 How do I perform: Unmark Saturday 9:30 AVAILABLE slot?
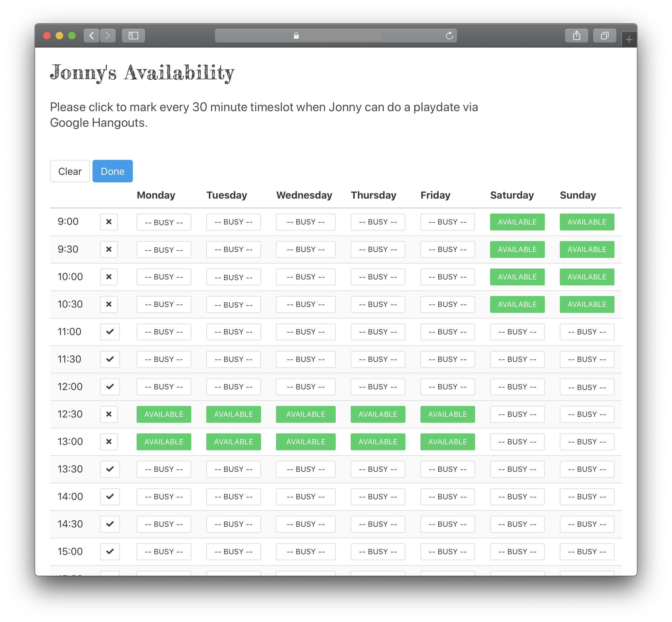pyautogui.click(x=517, y=249)
